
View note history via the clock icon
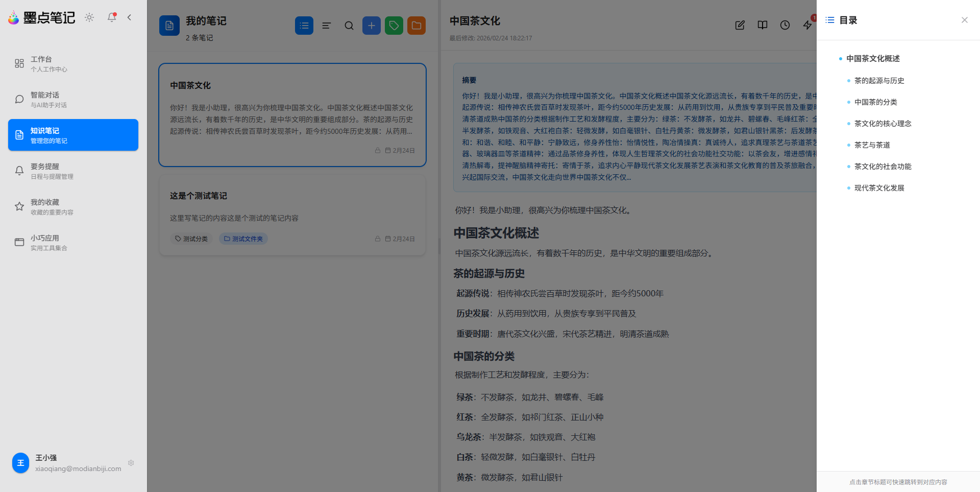pos(785,25)
